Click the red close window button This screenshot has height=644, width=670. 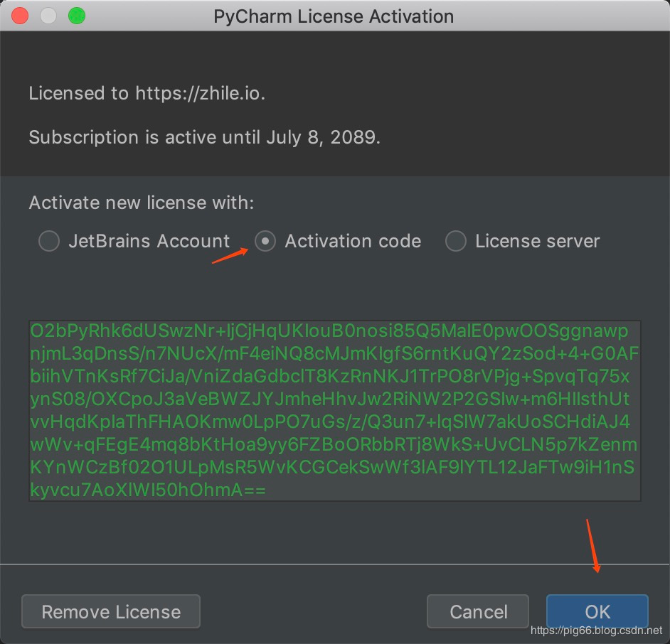tap(21, 16)
